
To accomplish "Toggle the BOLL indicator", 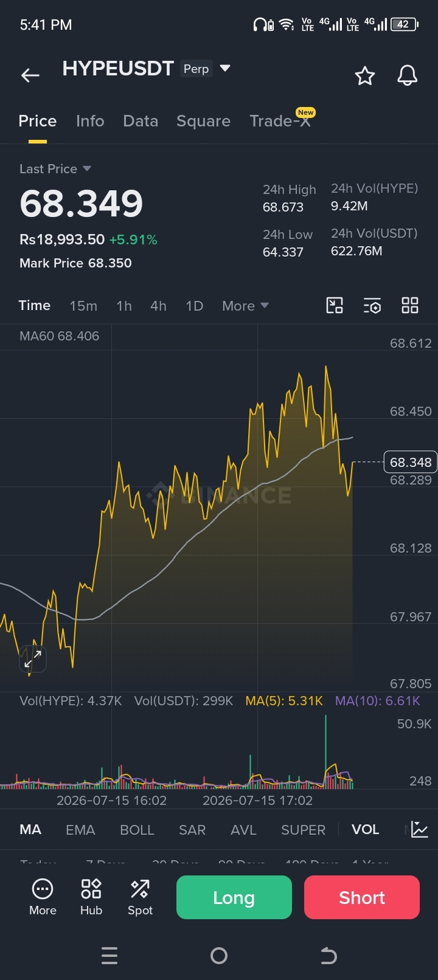I will click(x=137, y=830).
